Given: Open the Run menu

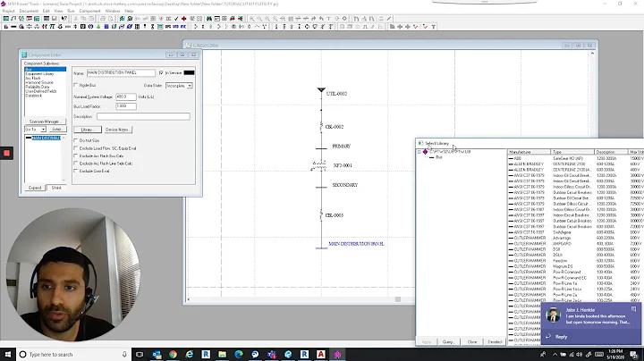Looking at the screenshot, I should click(x=71, y=11).
